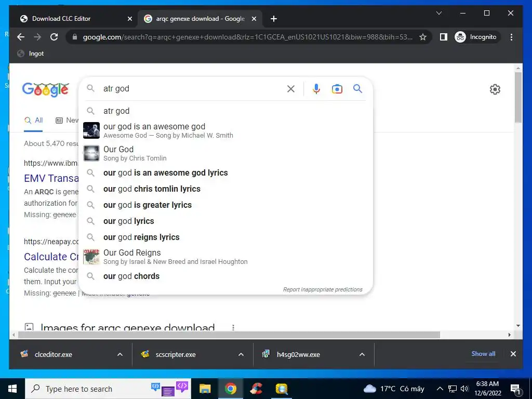Image resolution: width=532 pixels, height=399 pixels.
Task: Expand options for clceditor.exe download
Action: (x=120, y=354)
